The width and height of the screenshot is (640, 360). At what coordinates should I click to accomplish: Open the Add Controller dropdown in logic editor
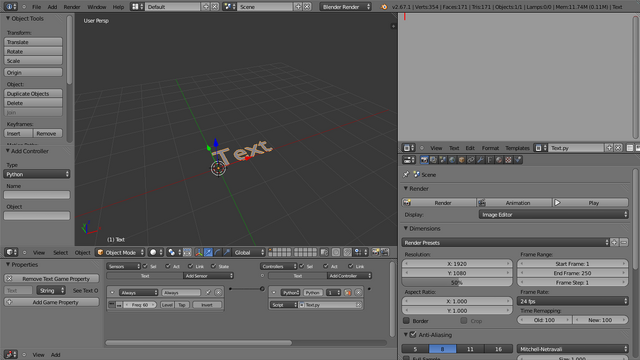[349, 276]
